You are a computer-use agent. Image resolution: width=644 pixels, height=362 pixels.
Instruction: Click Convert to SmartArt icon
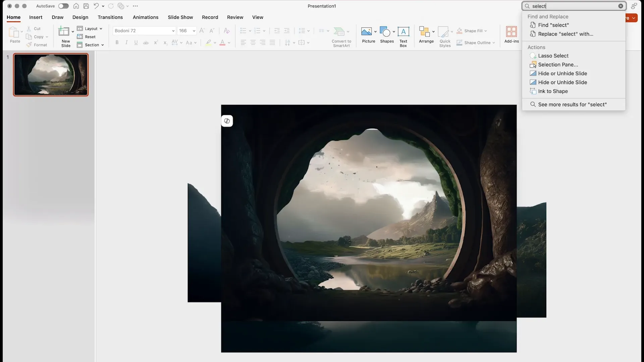[x=339, y=32]
